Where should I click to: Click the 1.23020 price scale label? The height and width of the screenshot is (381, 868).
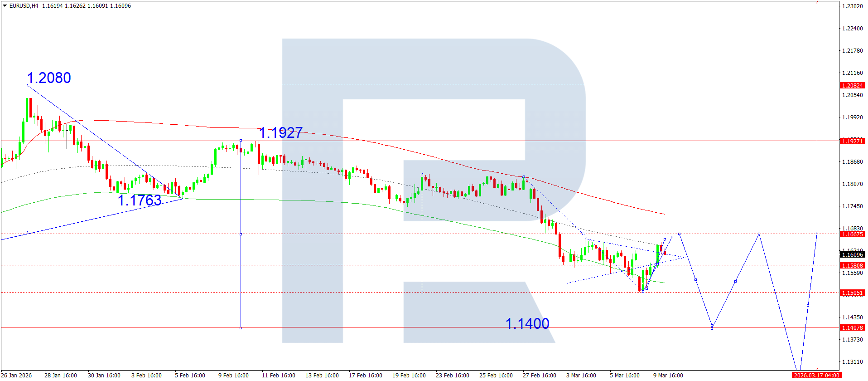point(852,6)
